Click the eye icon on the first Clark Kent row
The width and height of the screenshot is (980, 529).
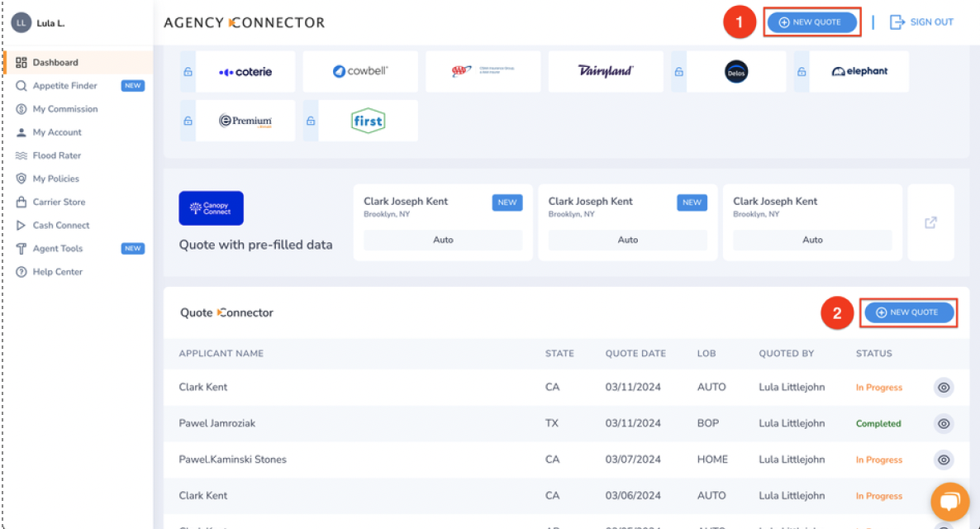[x=943, y=387]
